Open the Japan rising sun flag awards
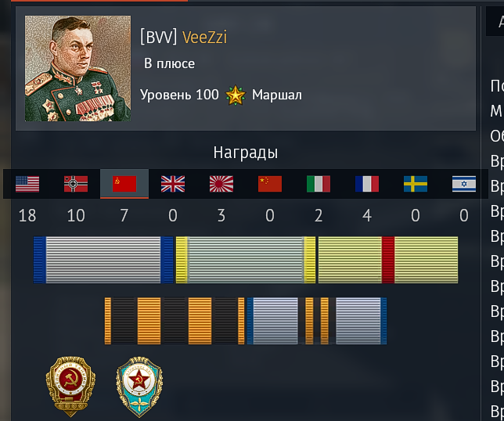This screenshot has height=421, width=504. (221, 184)
